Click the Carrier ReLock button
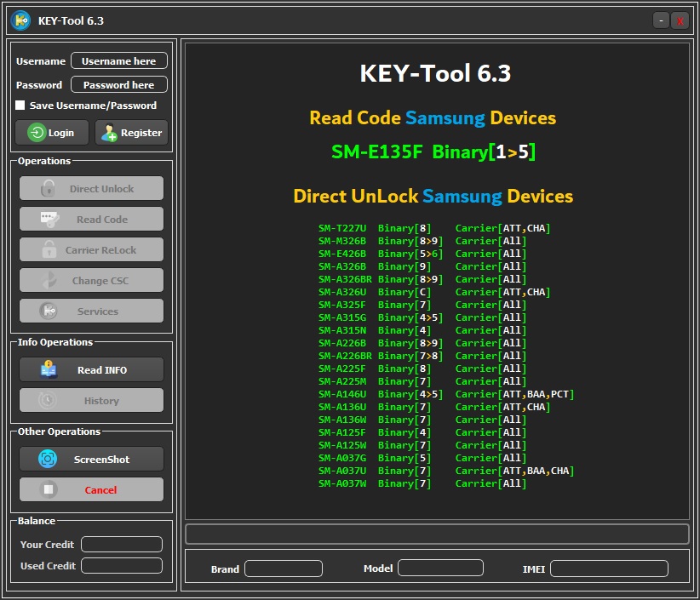This screenshot has width=700, height=600. (91, 250)
